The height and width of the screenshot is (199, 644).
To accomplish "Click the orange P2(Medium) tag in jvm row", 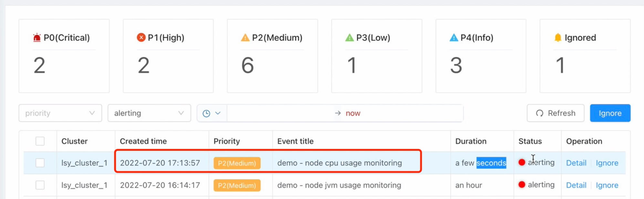I will point(237,185).
